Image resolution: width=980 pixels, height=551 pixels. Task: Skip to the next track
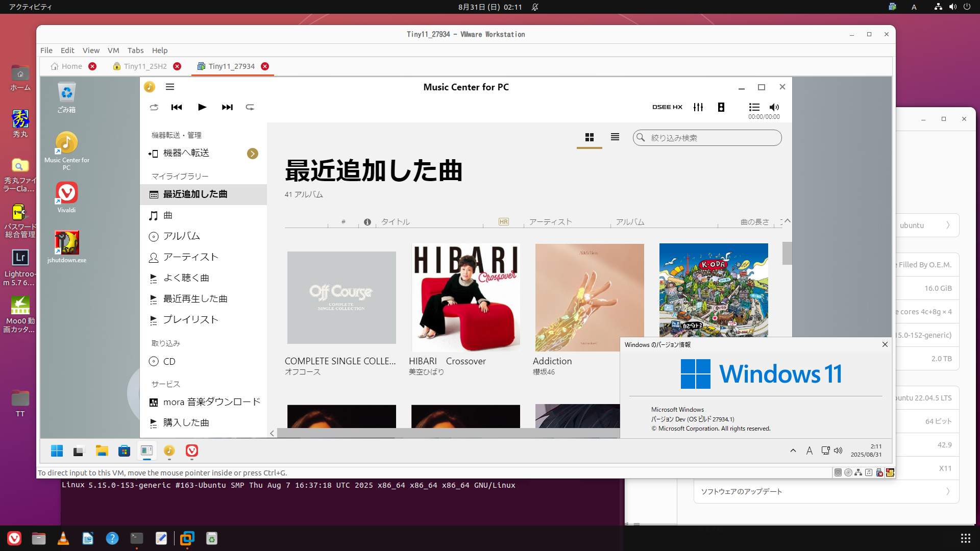click(227, 107)
